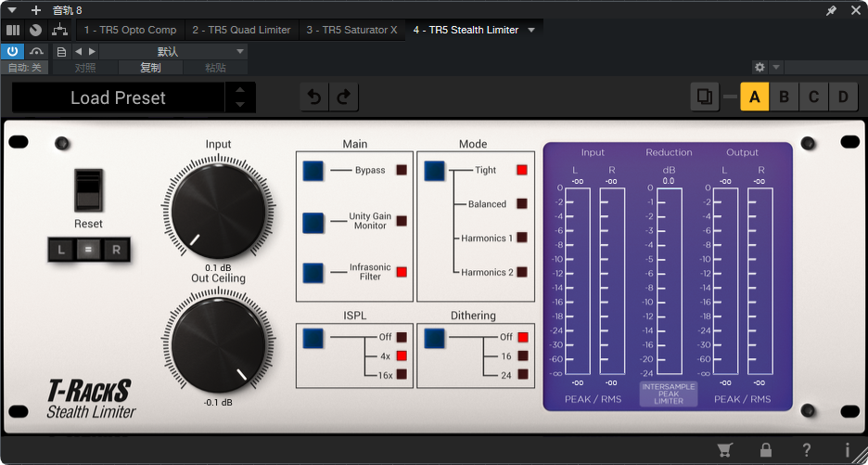Click the ISPL selector blue button
The image size is (868, 465).
pyautogui.click(x=313, y=338)
